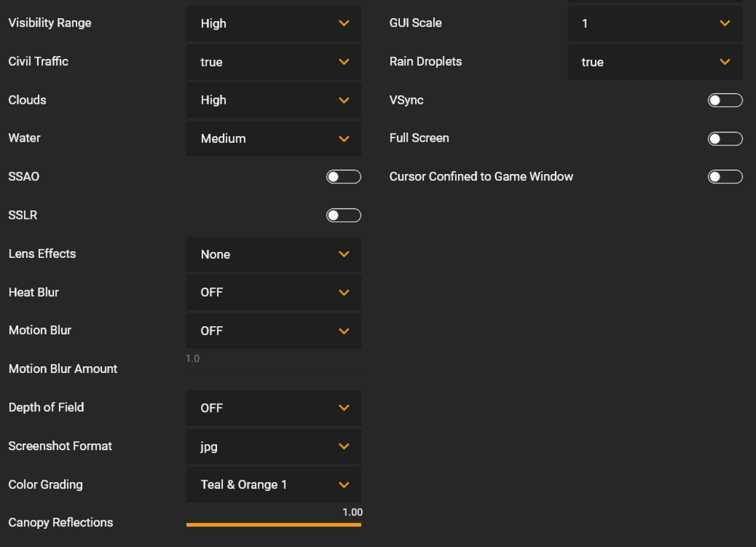Open the GUI Scale dropdown
756x547 pixels.
(655, 23)
